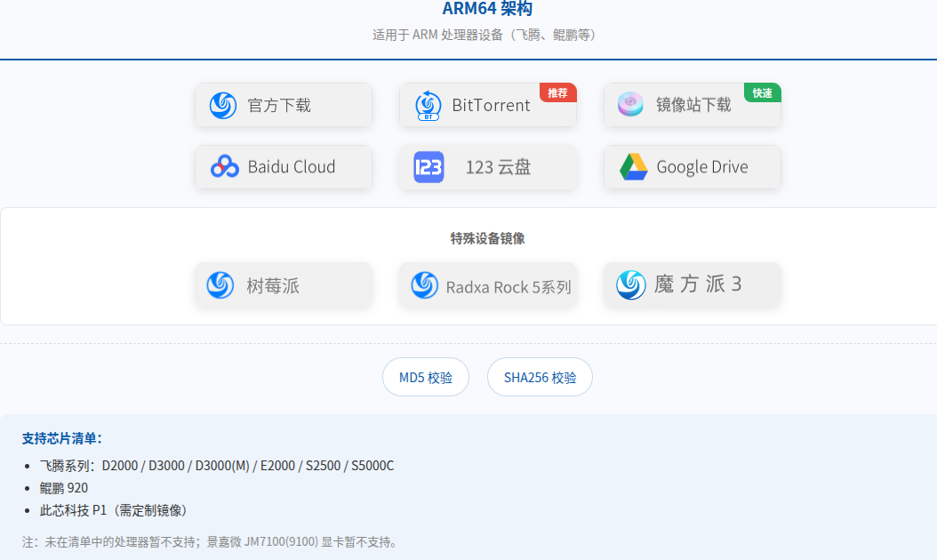Click the disc icon beside 镜像站下载
This screenshot has height=560, width=937.
tap(630, 104)
